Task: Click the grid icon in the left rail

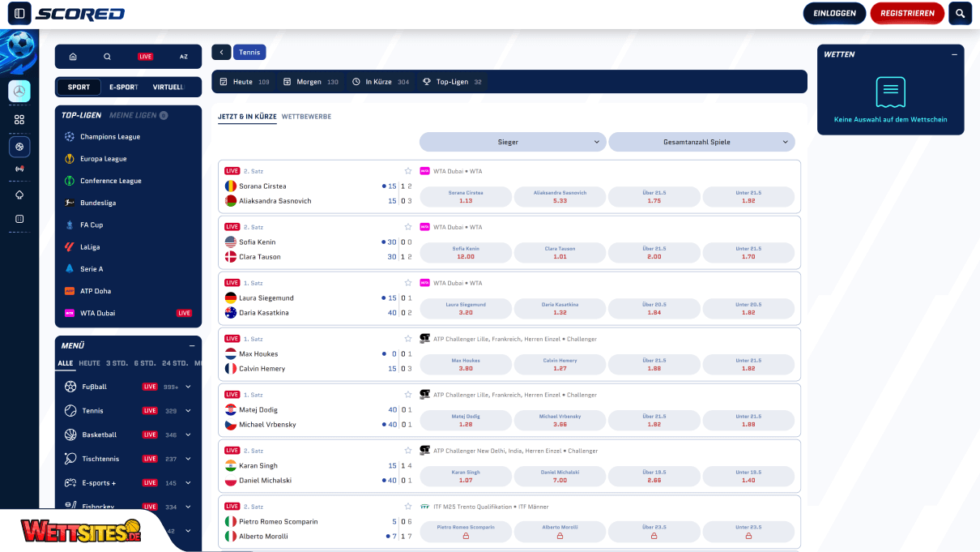Action: tap(19, 119)
